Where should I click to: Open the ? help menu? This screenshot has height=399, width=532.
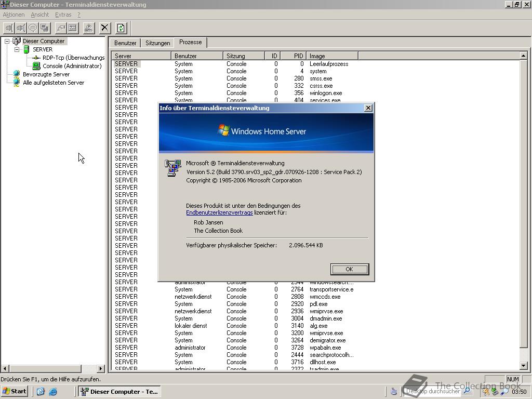tap(79, 15)
